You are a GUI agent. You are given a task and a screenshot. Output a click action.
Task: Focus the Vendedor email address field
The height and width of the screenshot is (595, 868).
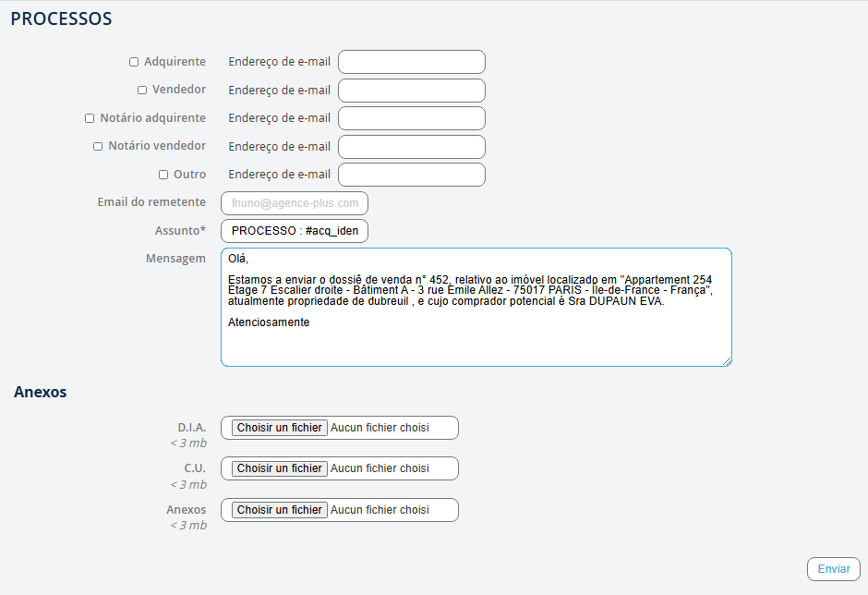point(411,91)
